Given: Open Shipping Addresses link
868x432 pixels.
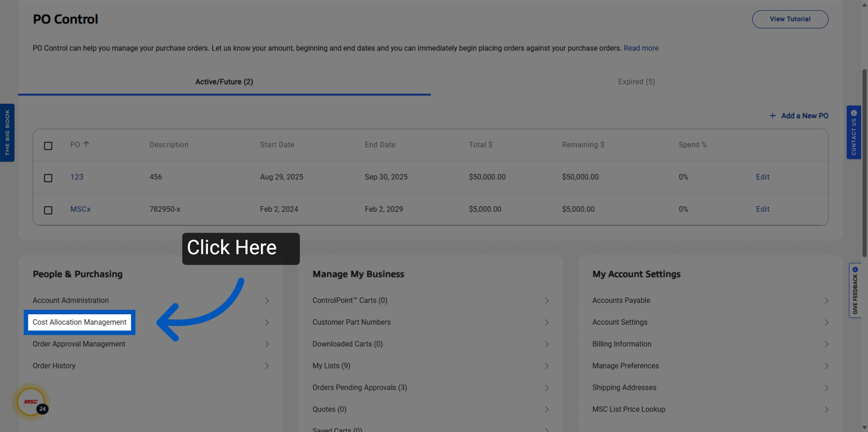Looking at the screenshot, I should (624, 388).
